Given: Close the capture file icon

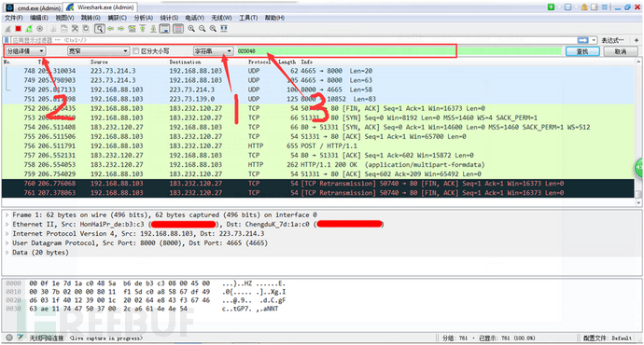Looking at the screenshot, I should tap(75, 29).
